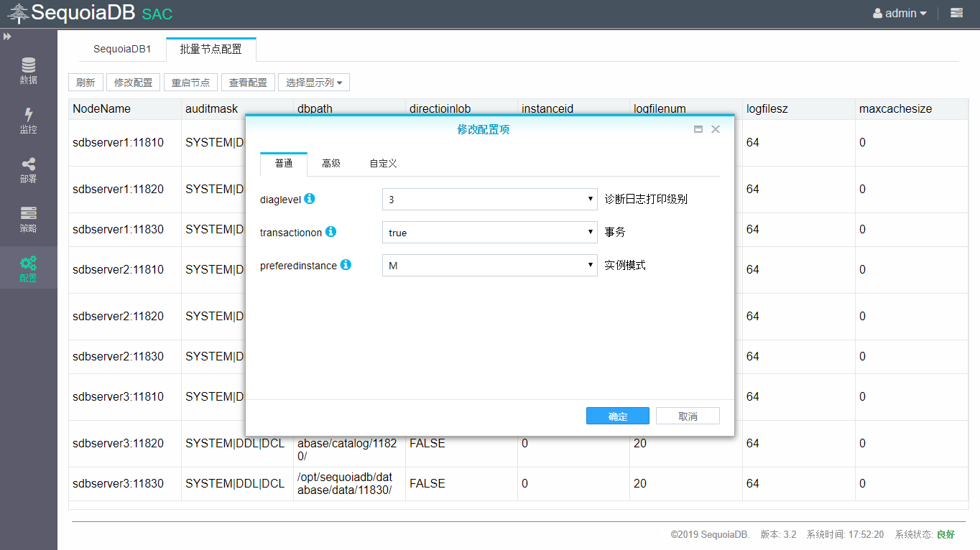
Task: Open the preferedinstance dropdown set to M
Action: point(489,266)
